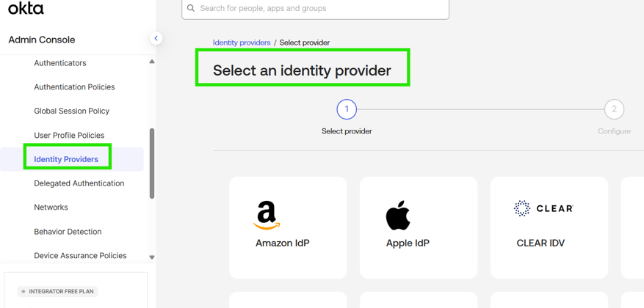
Task: Go to Global Session Policy
Action: pyautogui.click(x=71, y=111)
